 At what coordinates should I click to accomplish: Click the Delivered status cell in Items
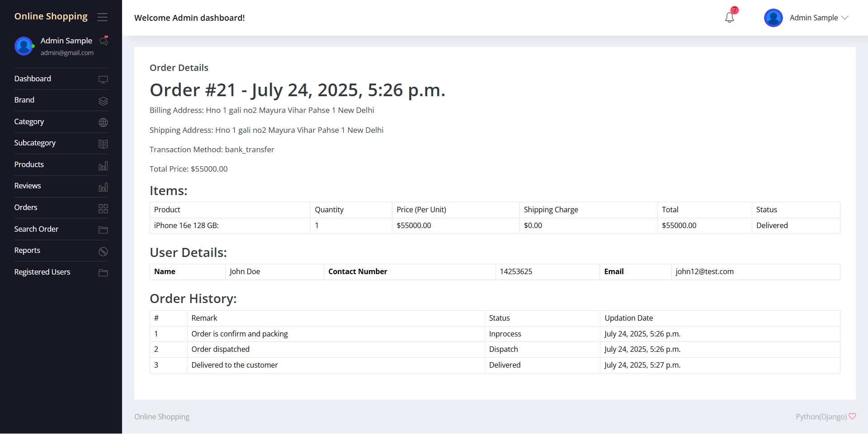[x=796, y=226]
